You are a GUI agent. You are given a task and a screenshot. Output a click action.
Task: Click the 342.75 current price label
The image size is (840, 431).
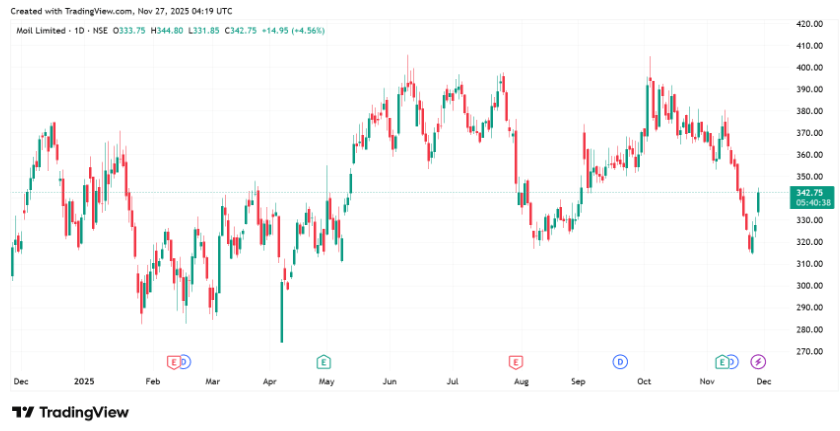click(807, 192)
